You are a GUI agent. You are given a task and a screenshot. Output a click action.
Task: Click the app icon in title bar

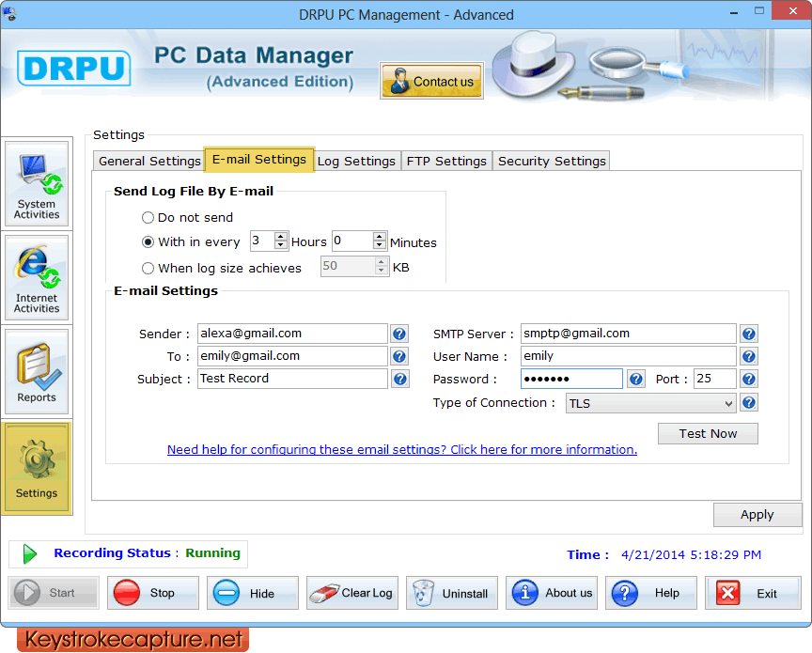(x=9, y=13)
